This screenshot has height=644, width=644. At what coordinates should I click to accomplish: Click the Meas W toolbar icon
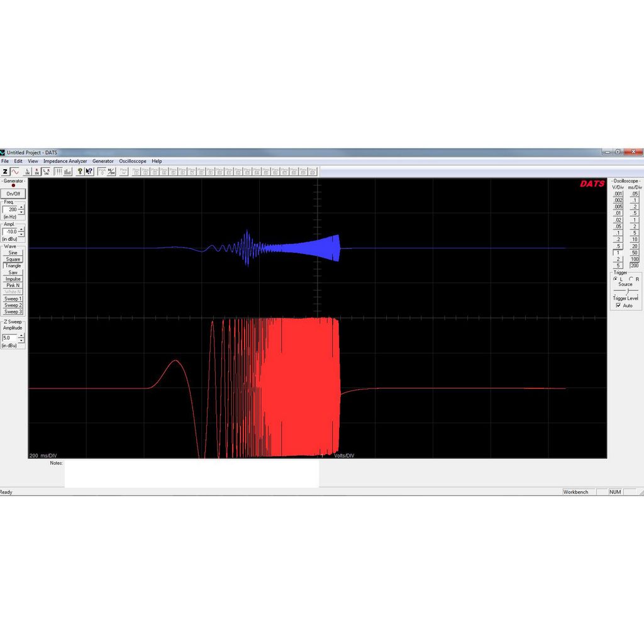click(x=124, y=172)
